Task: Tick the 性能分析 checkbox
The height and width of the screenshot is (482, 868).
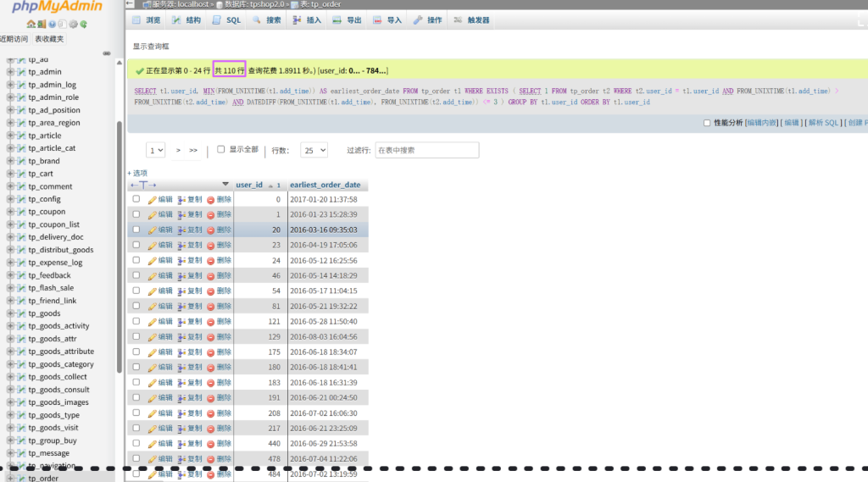Action: pos(707,123)
